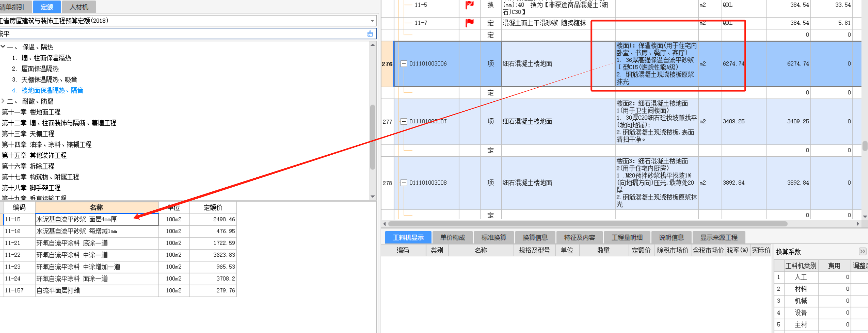The width and height of the screenshot is (868, 333).
Task: Click the red flag on row 11-7
Action: pyautogui.click(x=469, y=23)
